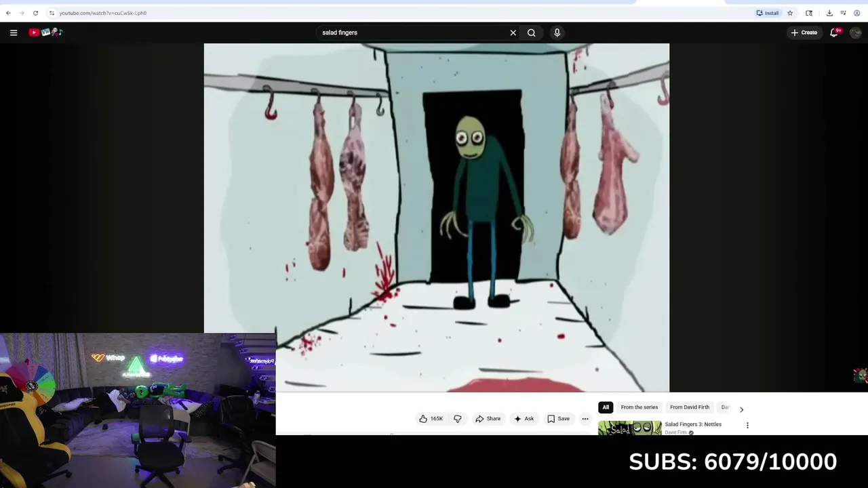Install the YouTube app from address bar

[768, 13]
